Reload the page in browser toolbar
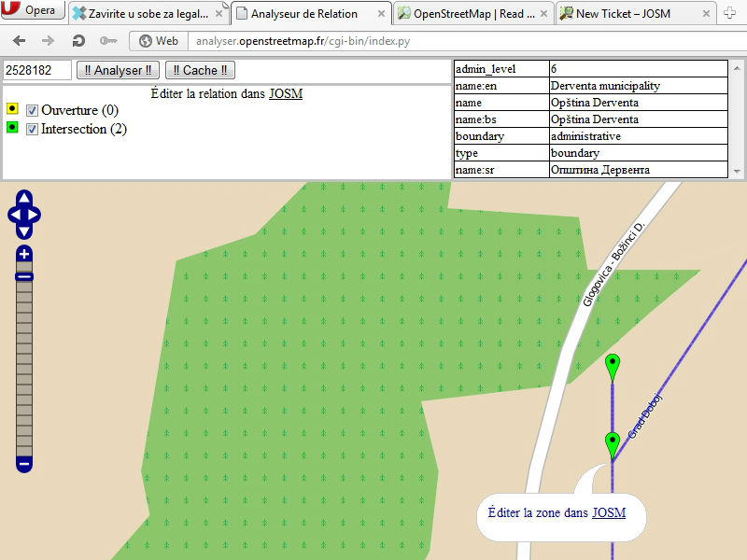 click(78, 41)
